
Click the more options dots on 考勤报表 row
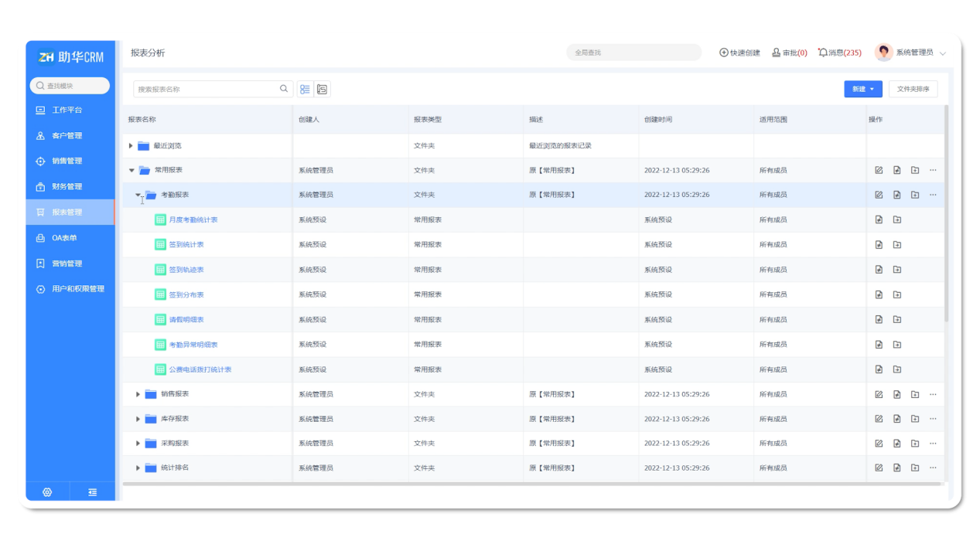coord(933,195)
